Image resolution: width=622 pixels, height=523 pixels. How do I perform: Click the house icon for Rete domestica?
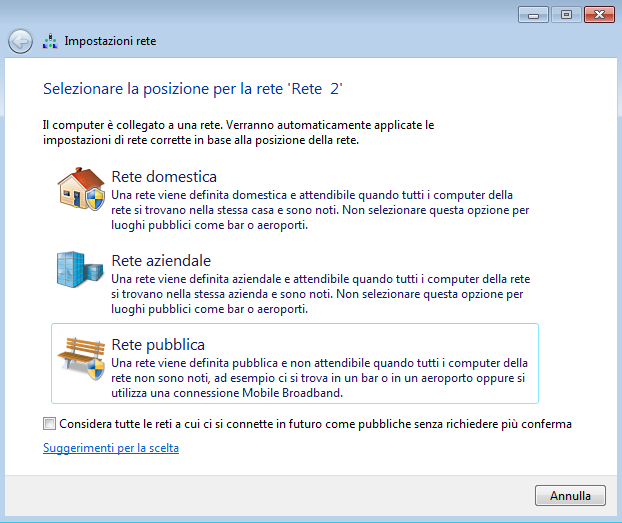click(81, 189)
